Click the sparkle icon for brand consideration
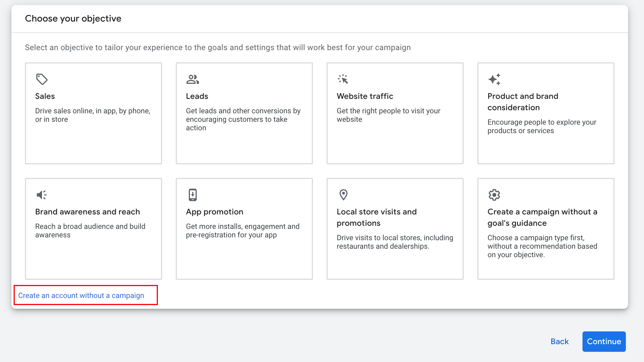 [x=494, y=79]
